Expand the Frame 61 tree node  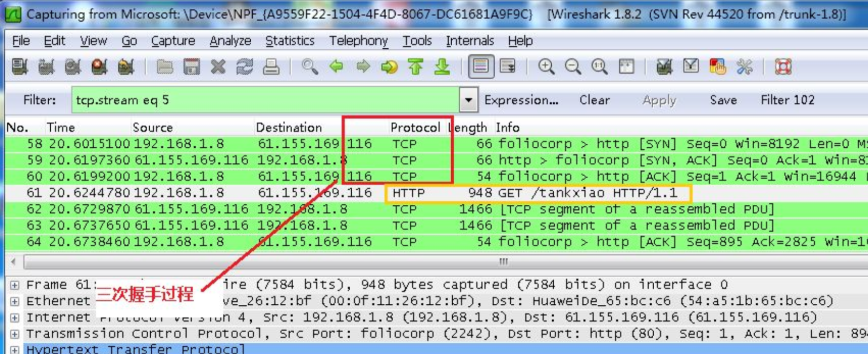(x=15, y=285)
